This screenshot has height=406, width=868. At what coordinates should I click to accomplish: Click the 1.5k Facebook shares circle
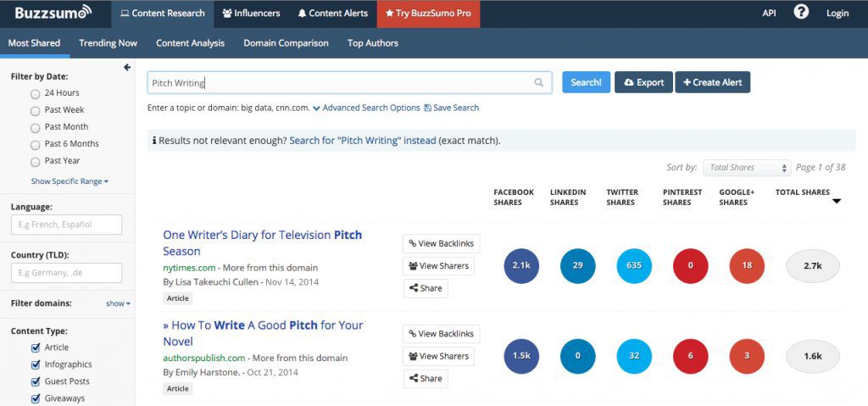click(521, 356)
